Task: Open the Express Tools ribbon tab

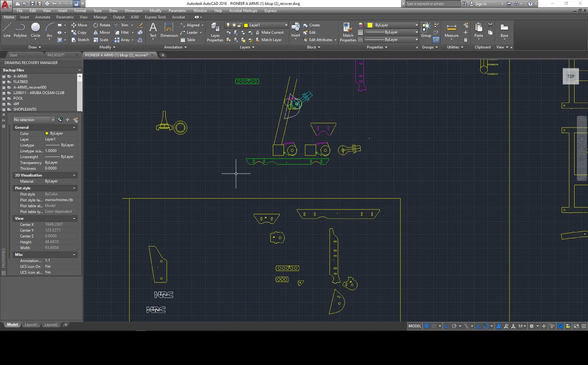Action: tap(155, 17)
